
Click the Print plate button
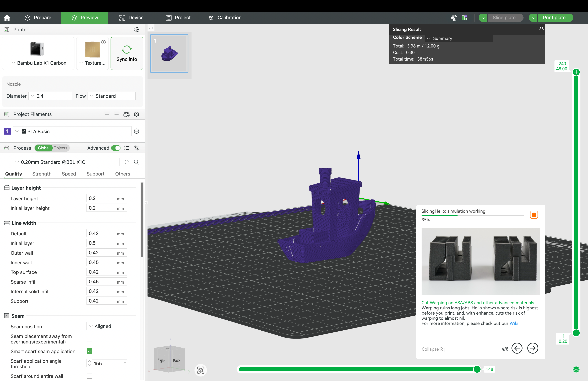pos(554,18)
